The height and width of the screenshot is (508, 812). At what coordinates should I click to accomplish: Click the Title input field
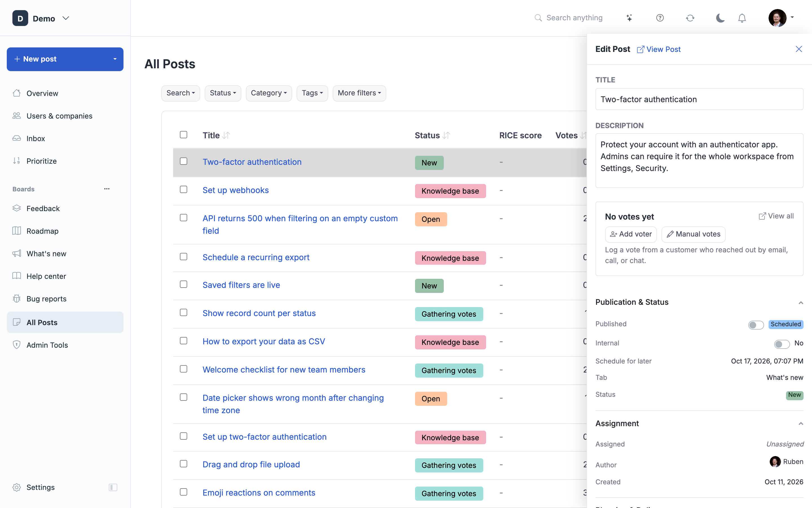(x=699, y=99)
